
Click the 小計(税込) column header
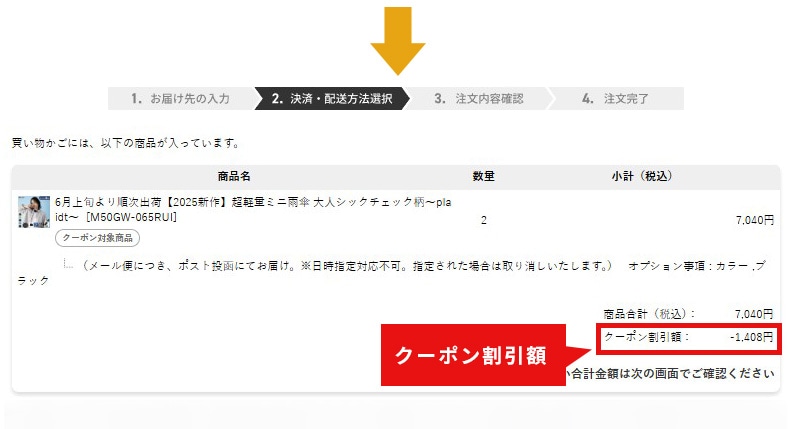click(641, 176)
